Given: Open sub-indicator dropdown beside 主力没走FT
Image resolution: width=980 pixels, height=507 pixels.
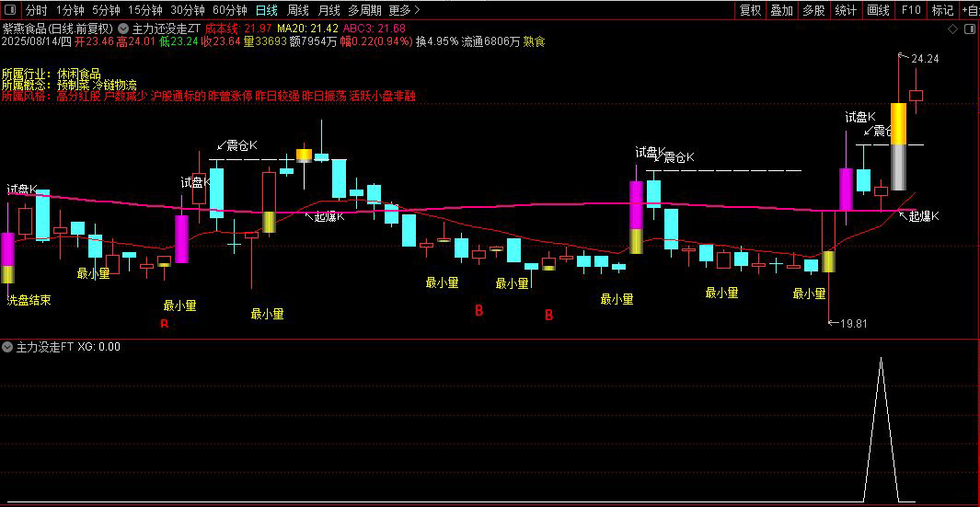Looking at the screenshot, I should 7,346.
